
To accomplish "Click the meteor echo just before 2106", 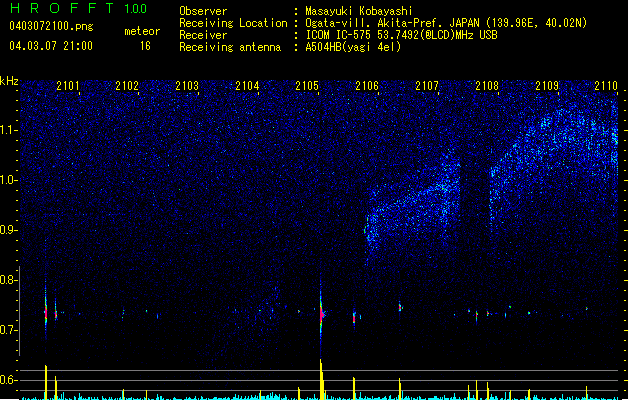I will (x=354, y=318).
